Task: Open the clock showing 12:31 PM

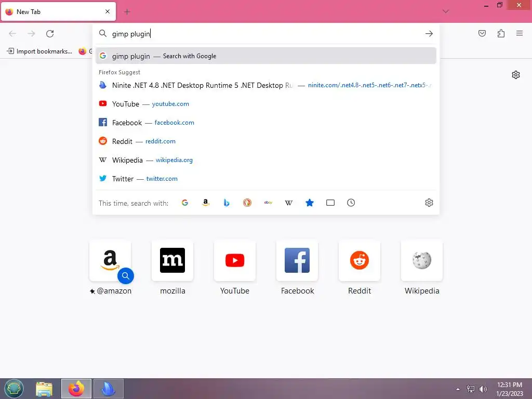Action: pyautogui.click(x=510, y=389)
